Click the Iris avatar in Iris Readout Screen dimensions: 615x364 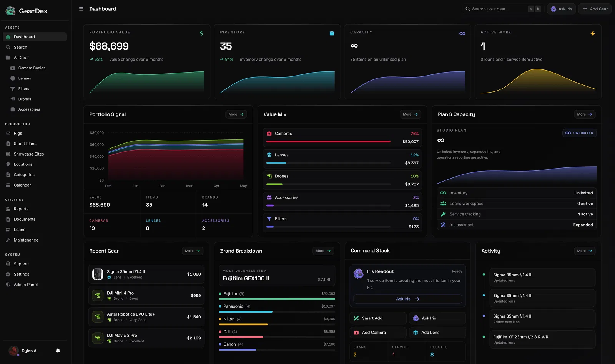[359, 273]
